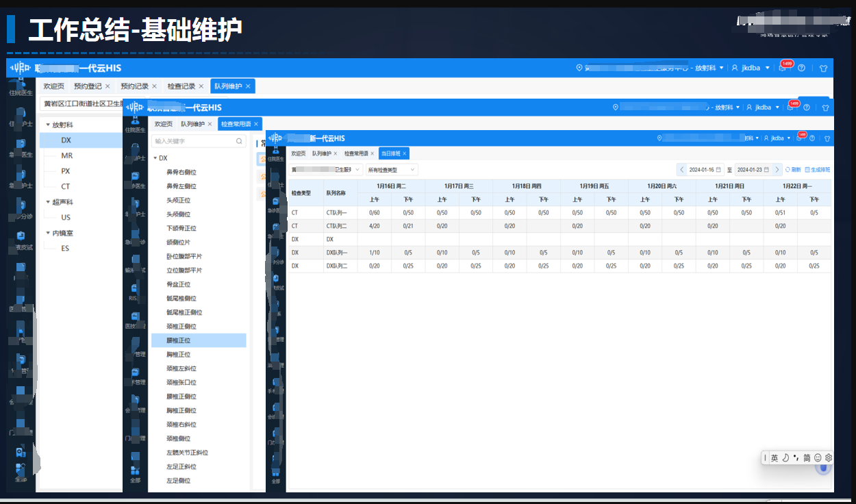Click the 生成排班 button
Screen dimensions: 856x504
click(x=817, y=170)
